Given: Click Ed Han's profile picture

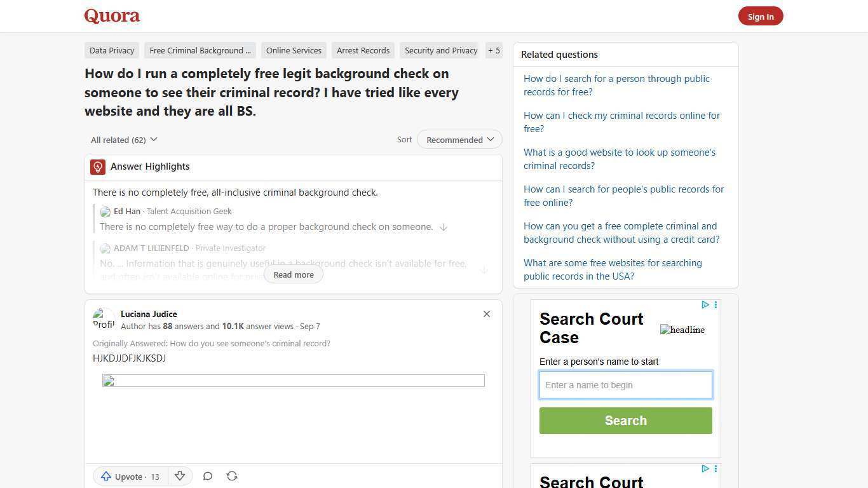Looking at the screenshot, I should 105,212.
